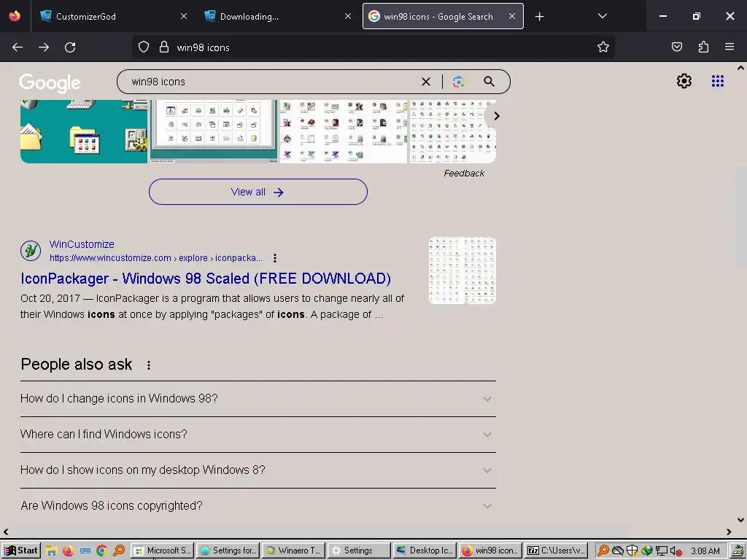Image resolution: width=747 pixels, height=560 pixels.
Task: Open Google quick settings gear
Action: [684, 82]
